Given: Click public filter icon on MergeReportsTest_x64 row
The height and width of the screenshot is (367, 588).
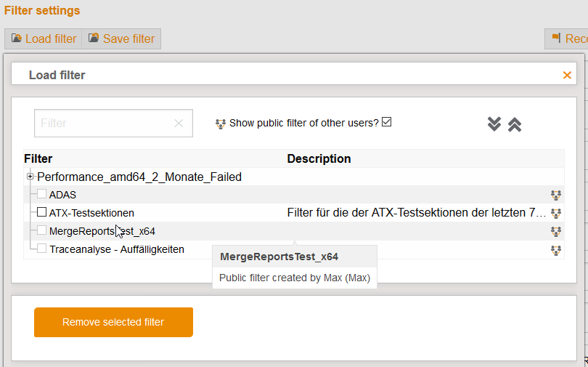Looking at the screenshot, I should [556, 231].
